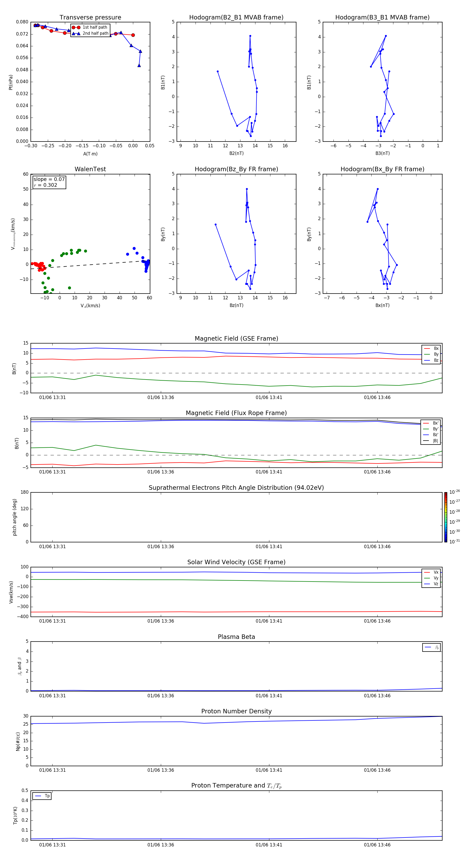This screenshot has width=473, height=868.
Task: Click the 'V_A(km/s)' axis label
Action: [x=90, y=306]
